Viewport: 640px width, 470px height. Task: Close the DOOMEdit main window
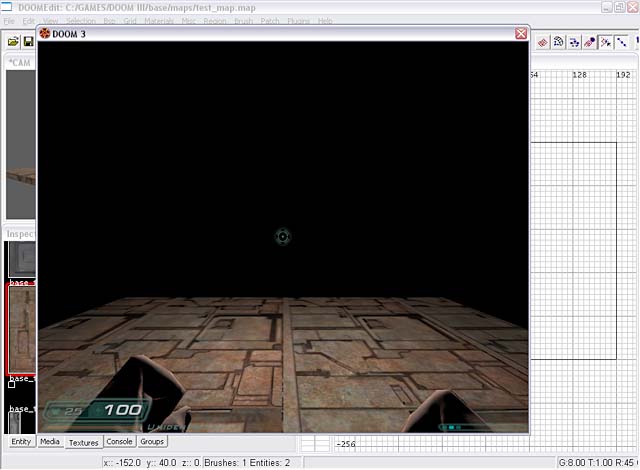click(634, 7)
